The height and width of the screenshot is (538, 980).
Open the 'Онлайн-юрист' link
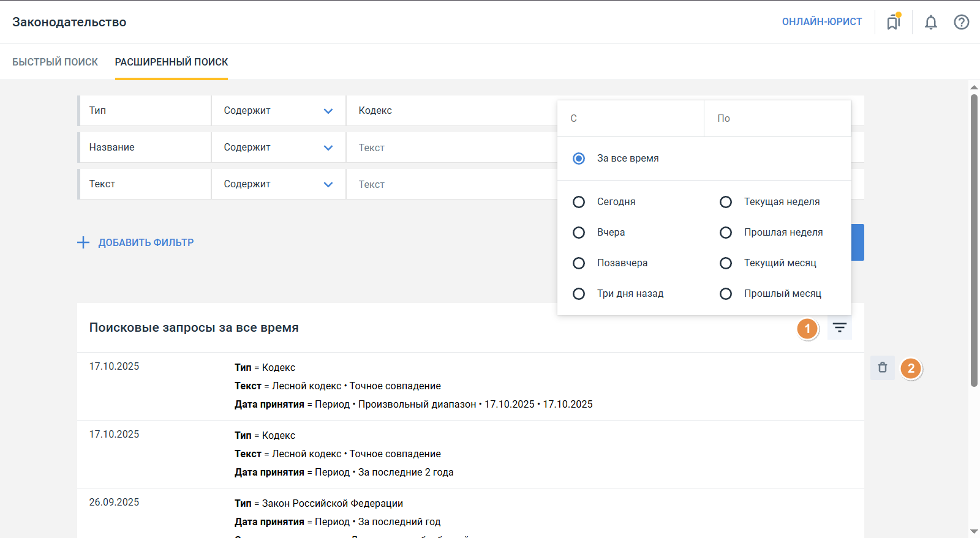pos(821,22)
